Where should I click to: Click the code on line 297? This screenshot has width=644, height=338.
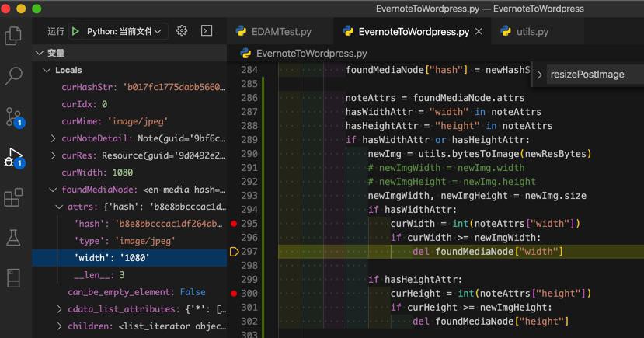[x=488, y=252]
